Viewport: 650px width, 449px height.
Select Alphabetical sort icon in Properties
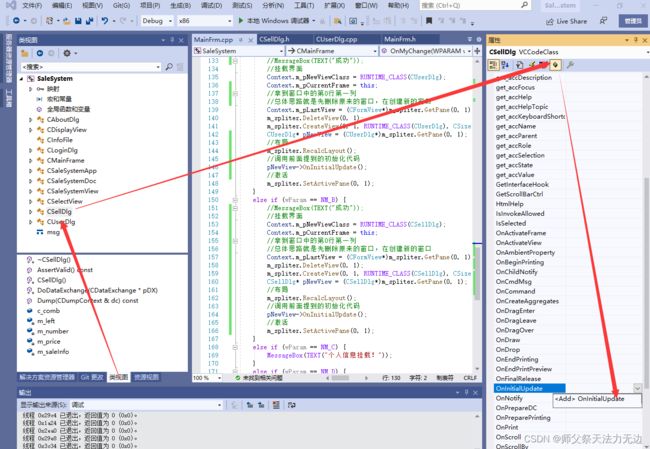(x=505, y=65)
